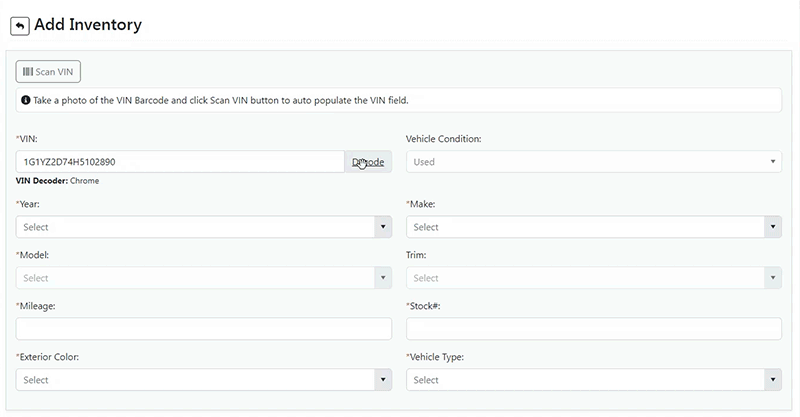Open the Vehicle Condition dropdown

click(593, 162)
